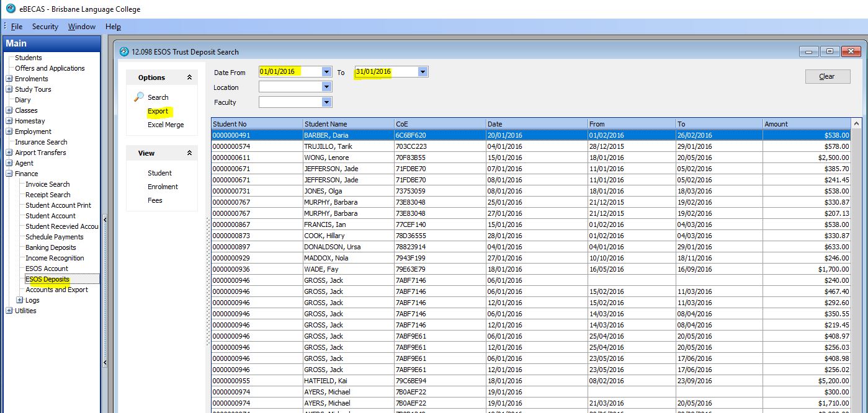Select the row for WONG, Lenore
Viewport: 868px width, 413px height.
coord(326,158)
